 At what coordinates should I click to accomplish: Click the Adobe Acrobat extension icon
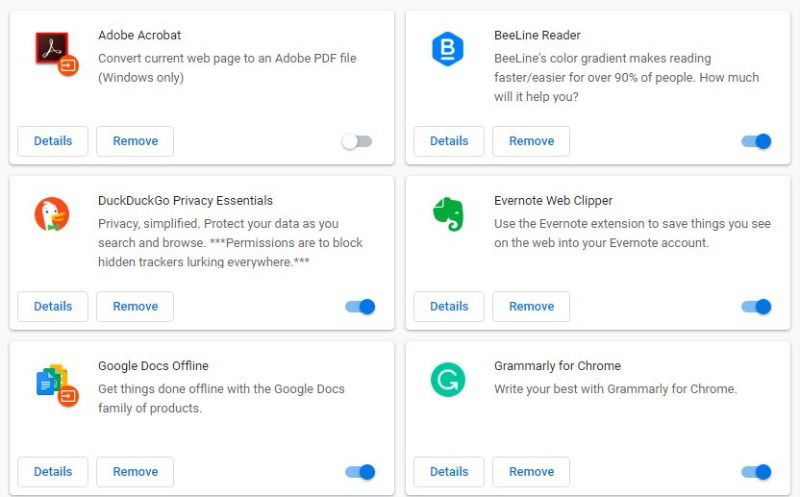(x=52, y=50)
